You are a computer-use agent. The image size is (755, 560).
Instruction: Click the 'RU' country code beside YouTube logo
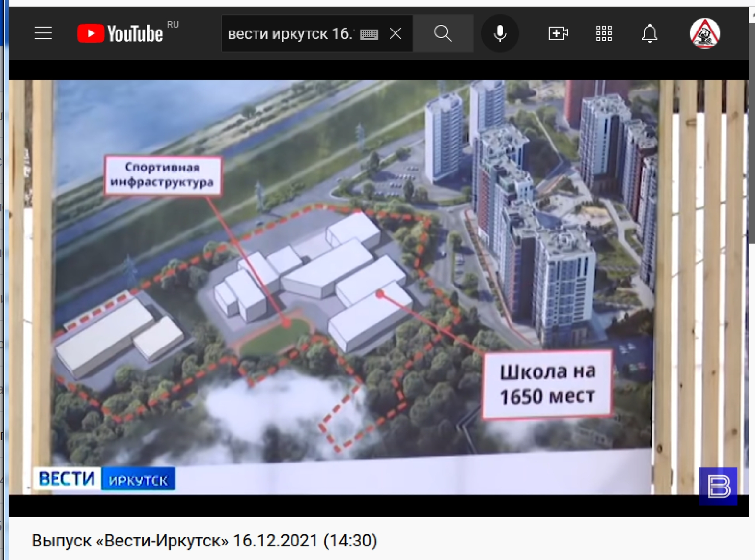[173, 24]
